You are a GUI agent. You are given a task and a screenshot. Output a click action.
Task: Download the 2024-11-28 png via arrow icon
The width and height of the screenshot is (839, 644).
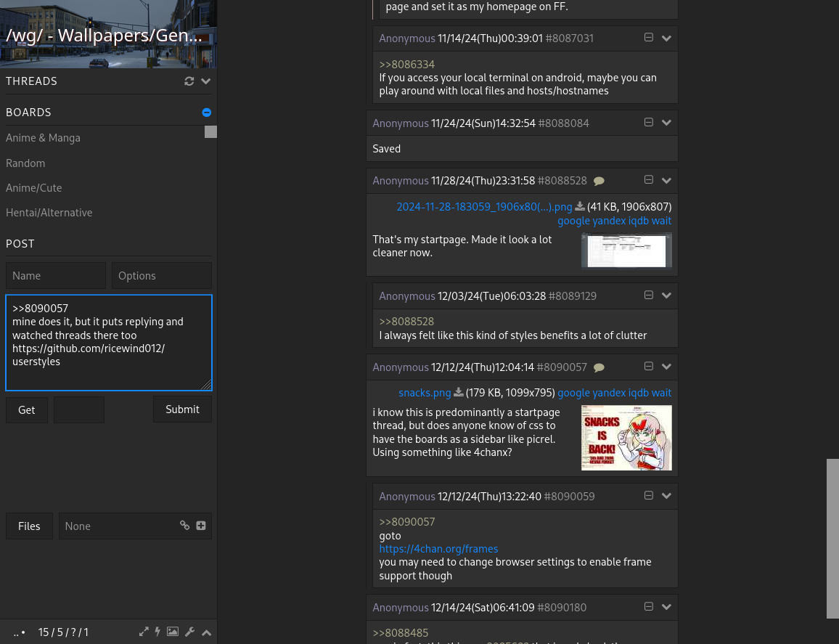pos(579,206)
